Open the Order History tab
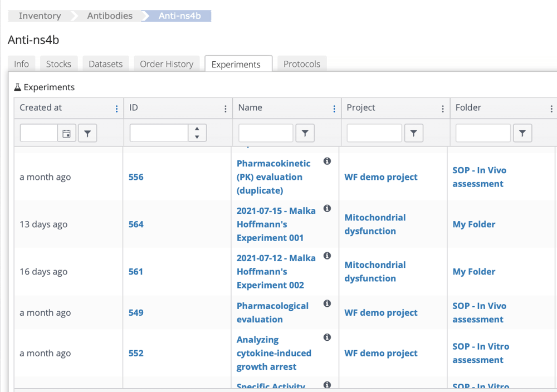 (x=167, y=63)
